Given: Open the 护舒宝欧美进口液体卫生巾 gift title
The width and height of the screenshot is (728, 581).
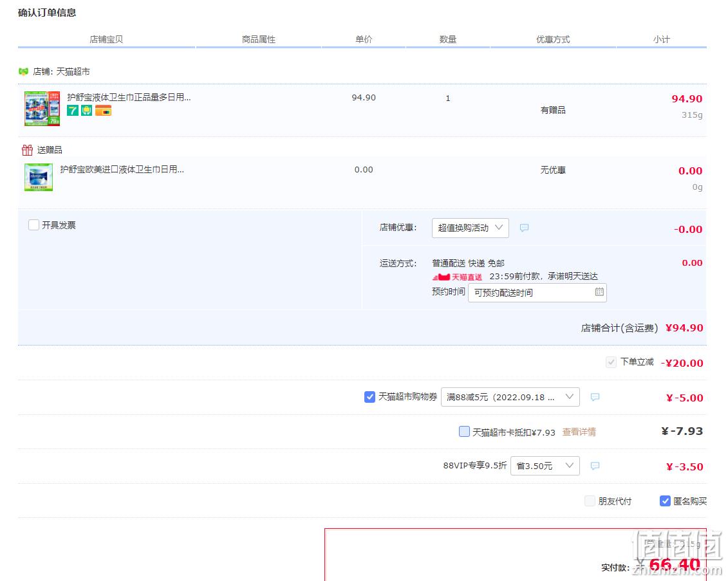Looking at the screenshot, I should coord(122,169).
